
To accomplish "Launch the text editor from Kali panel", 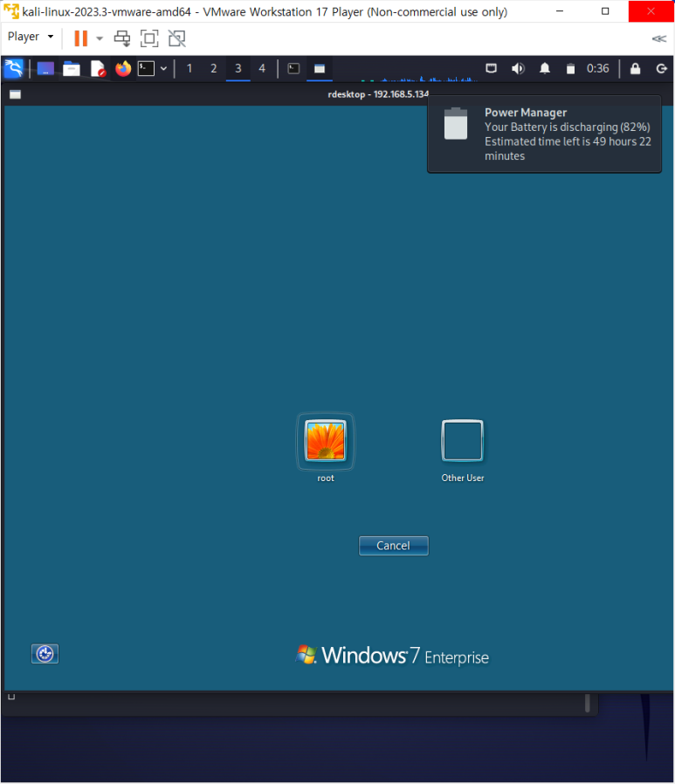I will (98, 68).
